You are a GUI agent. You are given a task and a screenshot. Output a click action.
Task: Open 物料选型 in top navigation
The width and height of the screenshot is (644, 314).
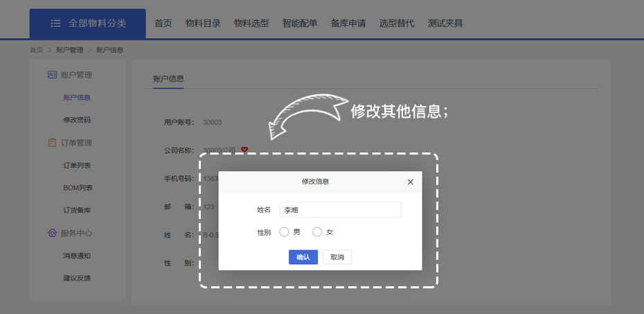point(251,24)
